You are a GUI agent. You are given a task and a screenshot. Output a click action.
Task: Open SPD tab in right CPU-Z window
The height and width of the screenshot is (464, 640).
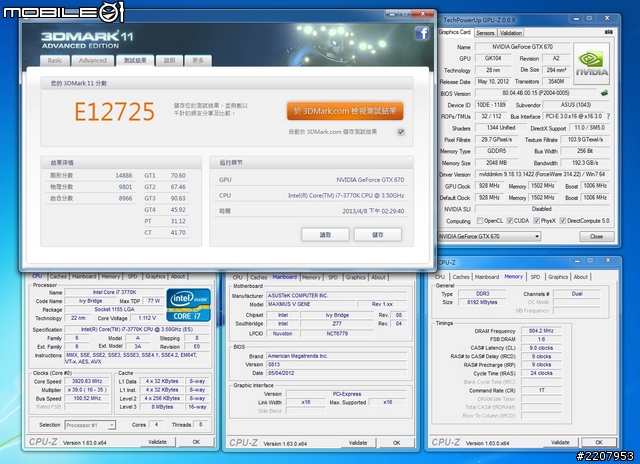point(535,277)
